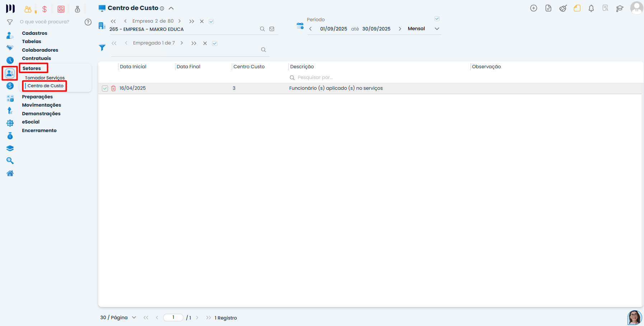Open the Tomador Serviços menu item

coord(45,78)
